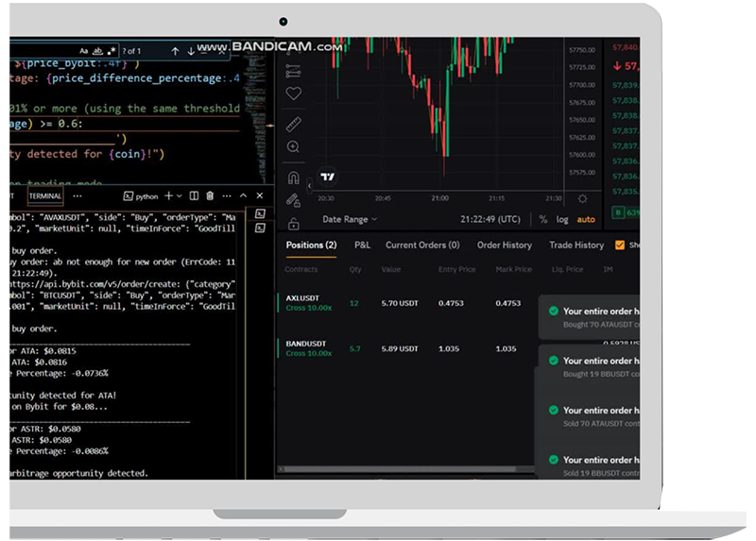756x541 pixels.
Task: Create a new terminal with the plus icon
Action: pos(168,195)
